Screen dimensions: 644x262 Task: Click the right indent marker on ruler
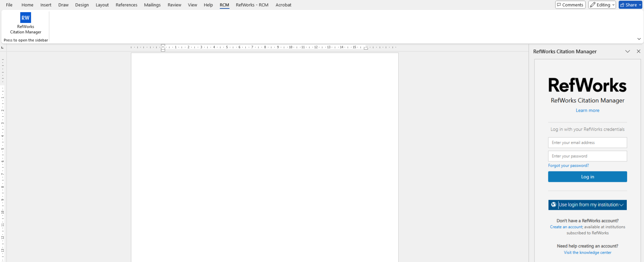pos(366,48)
